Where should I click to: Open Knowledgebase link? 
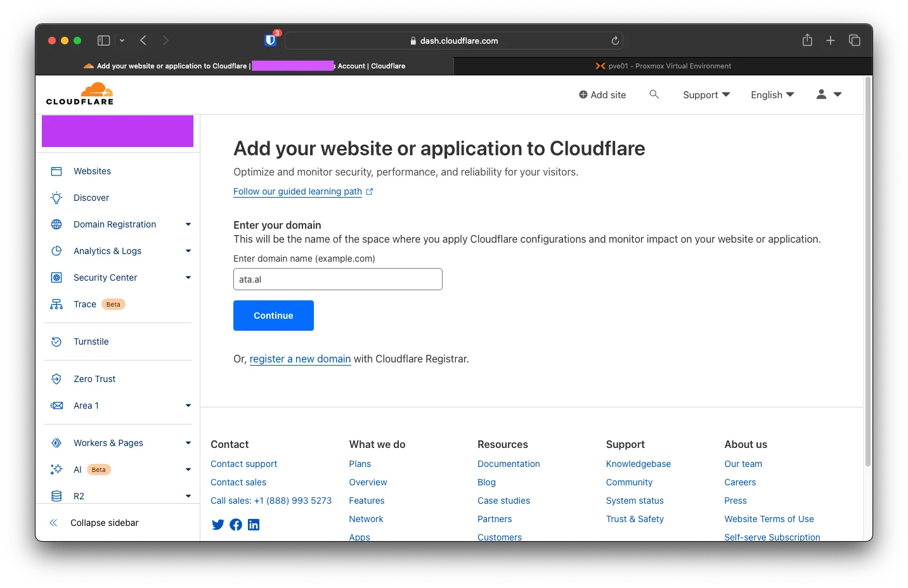(x=638, y=464)
